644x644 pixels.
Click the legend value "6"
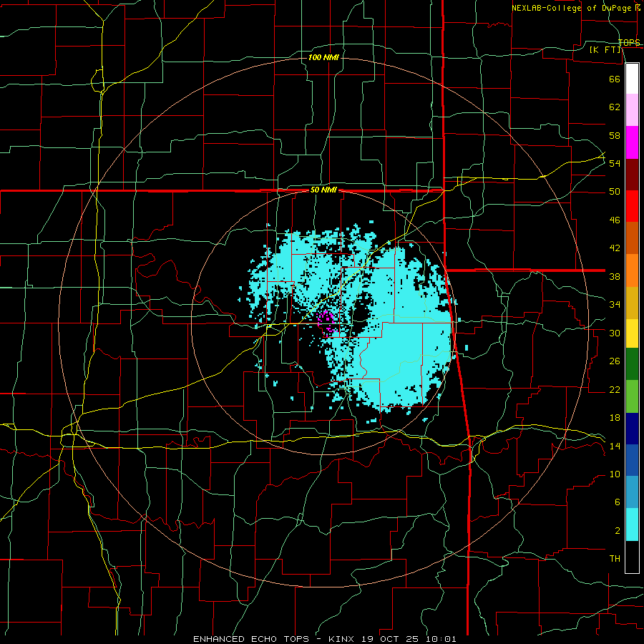618,502
